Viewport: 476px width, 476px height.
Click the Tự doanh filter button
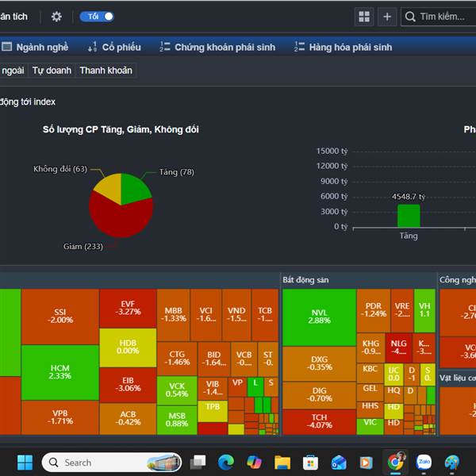[52, 71]
